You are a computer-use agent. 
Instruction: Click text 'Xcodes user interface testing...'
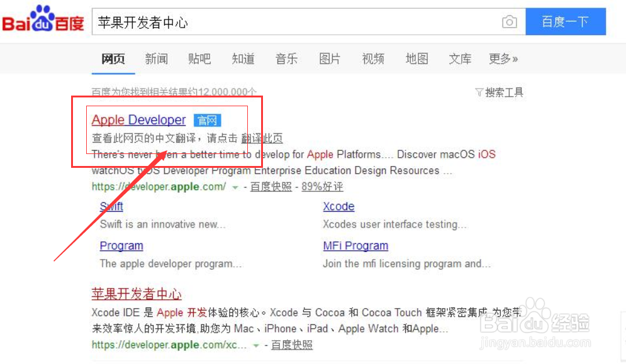[394, 224]
